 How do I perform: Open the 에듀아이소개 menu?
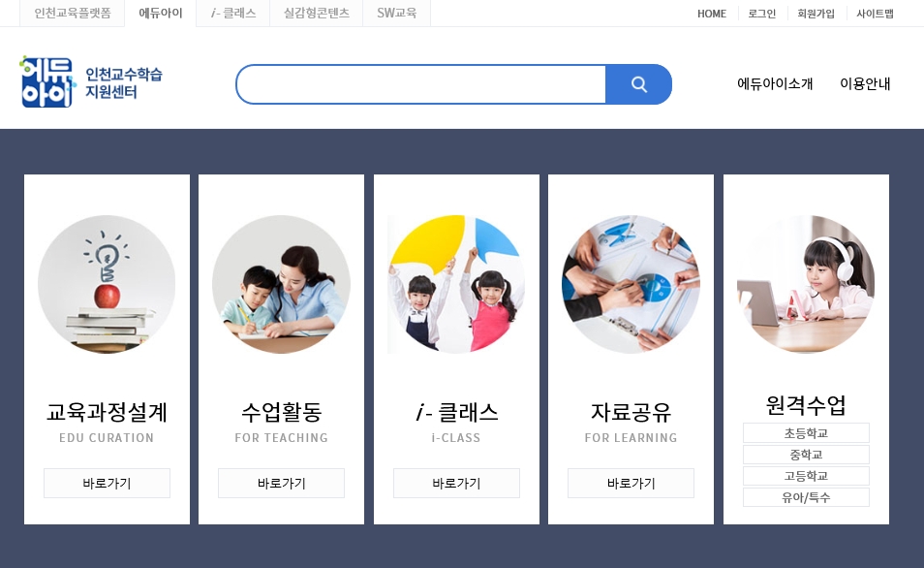(x=775, y=83)
